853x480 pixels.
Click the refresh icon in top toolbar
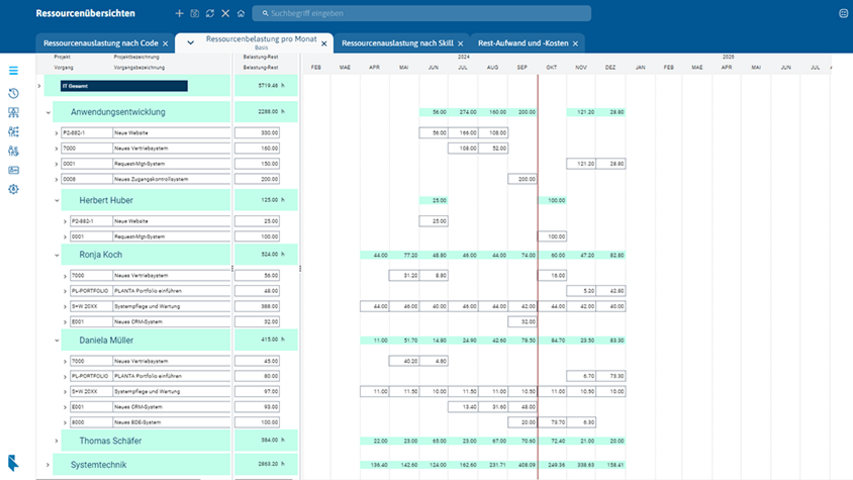pos(209,14)
